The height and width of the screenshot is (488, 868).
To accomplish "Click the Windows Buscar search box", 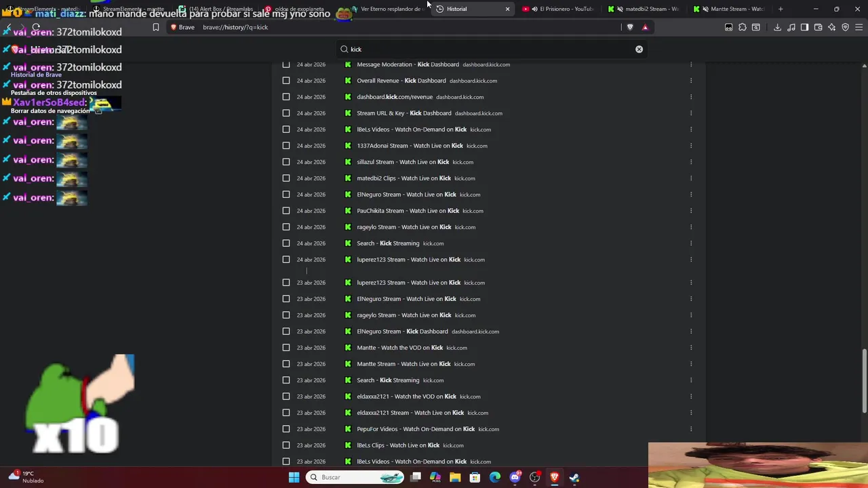I will 356,477.
